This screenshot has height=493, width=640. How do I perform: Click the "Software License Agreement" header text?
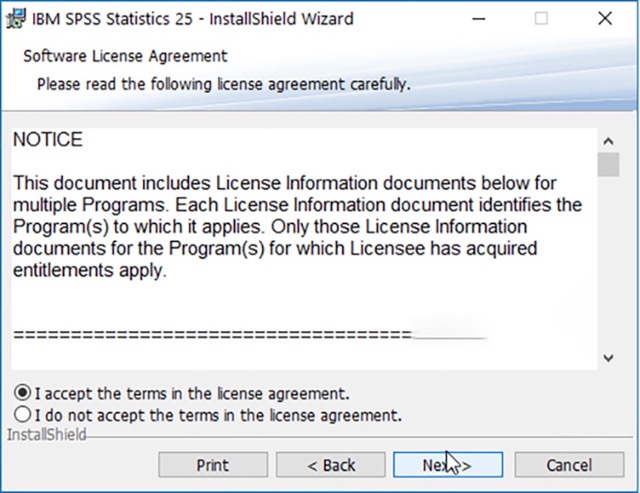125,56
